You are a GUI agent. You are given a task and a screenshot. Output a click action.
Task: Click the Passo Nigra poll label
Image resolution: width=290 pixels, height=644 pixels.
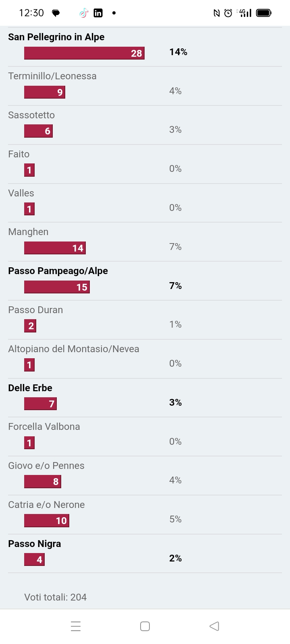(x=35, y=544)
